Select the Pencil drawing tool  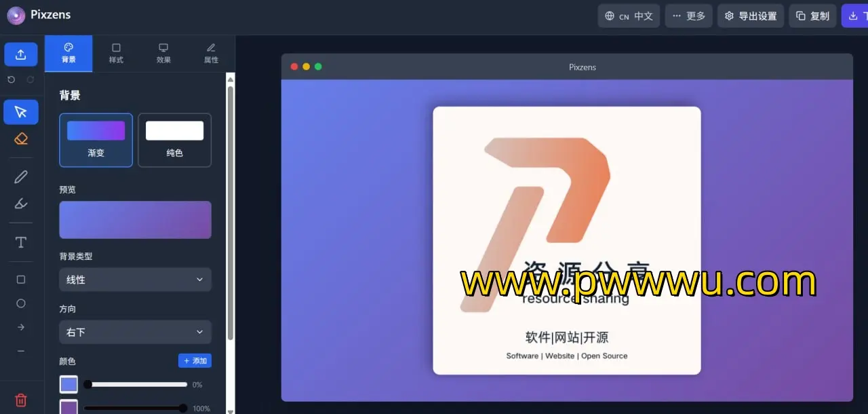[21, 177]
